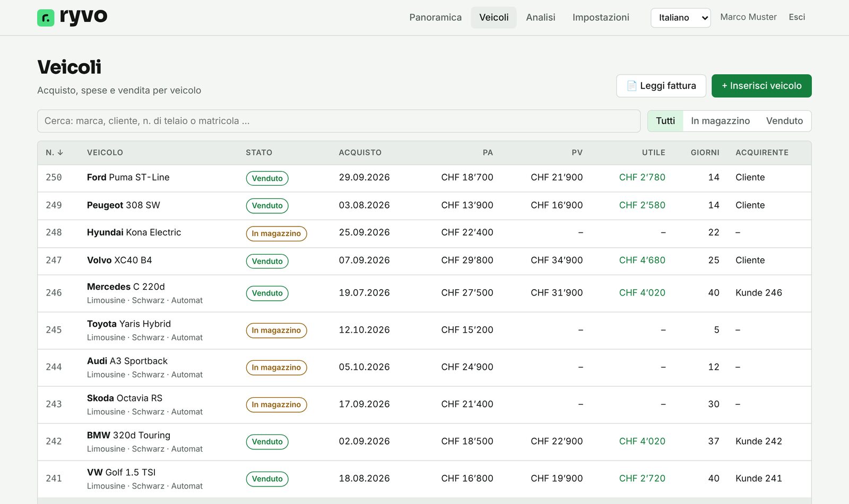Viewport: 849px width, 504px height.
Task: Click the ryvo green logo icon
Action: click(46, 18)
